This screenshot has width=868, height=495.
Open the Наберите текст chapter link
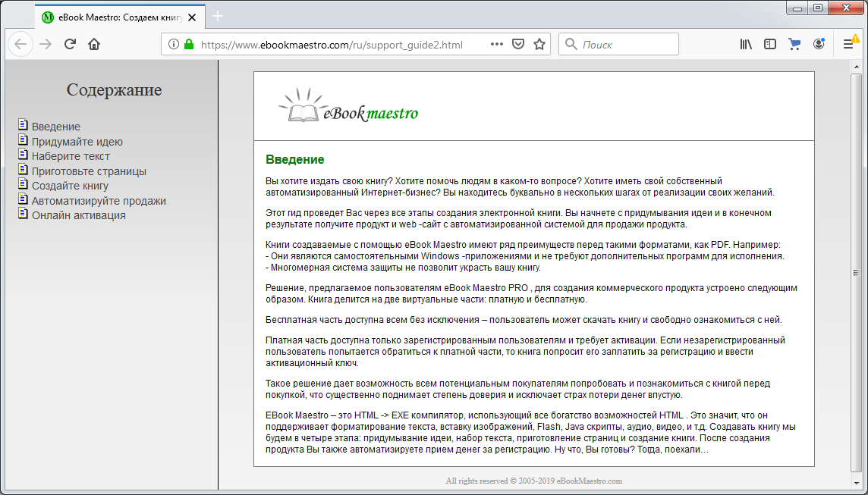click(71, 156)
